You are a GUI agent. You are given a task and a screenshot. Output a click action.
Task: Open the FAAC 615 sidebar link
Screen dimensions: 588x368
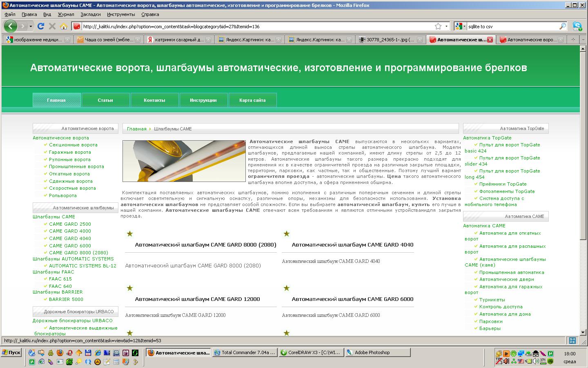click(60, 279)
